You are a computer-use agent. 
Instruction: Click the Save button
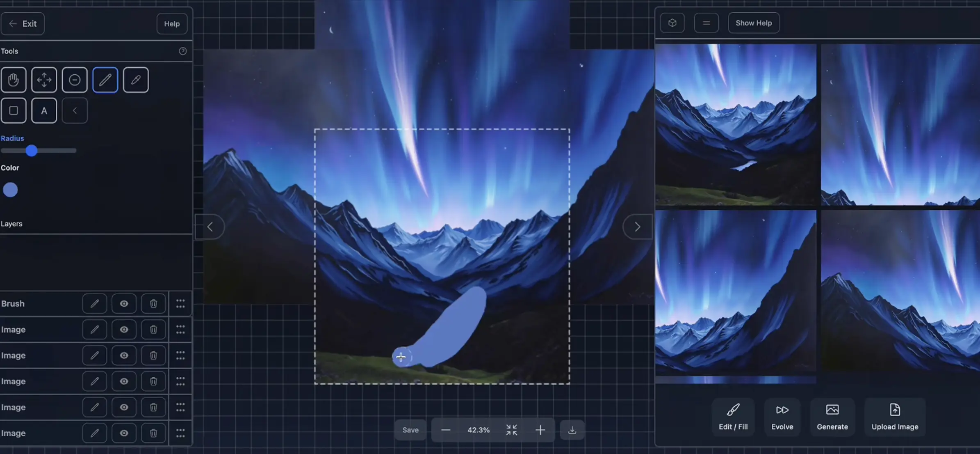pyautogui.click(x=410, y=430)
